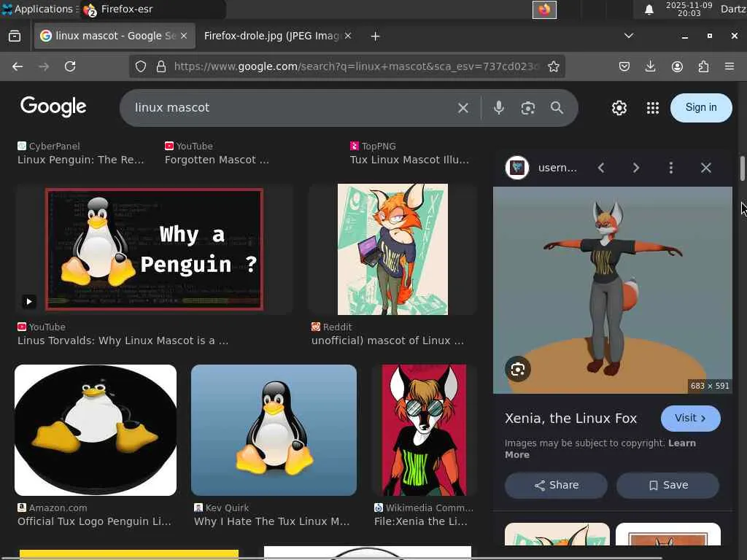Image resolution: width=747 pixels, height=560 pixels.
Task: Open system notifications bell
Action: [649, 9]
